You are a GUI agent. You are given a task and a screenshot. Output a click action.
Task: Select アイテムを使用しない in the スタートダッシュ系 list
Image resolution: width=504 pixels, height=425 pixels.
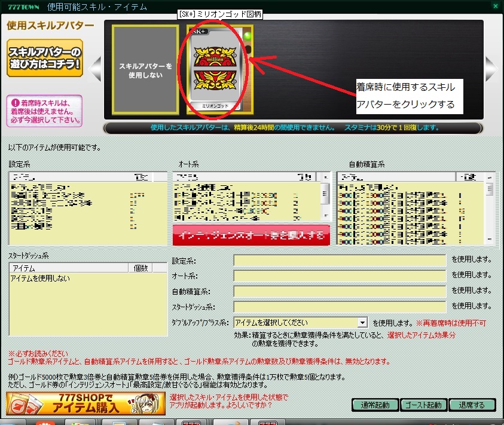coord(41,279)
